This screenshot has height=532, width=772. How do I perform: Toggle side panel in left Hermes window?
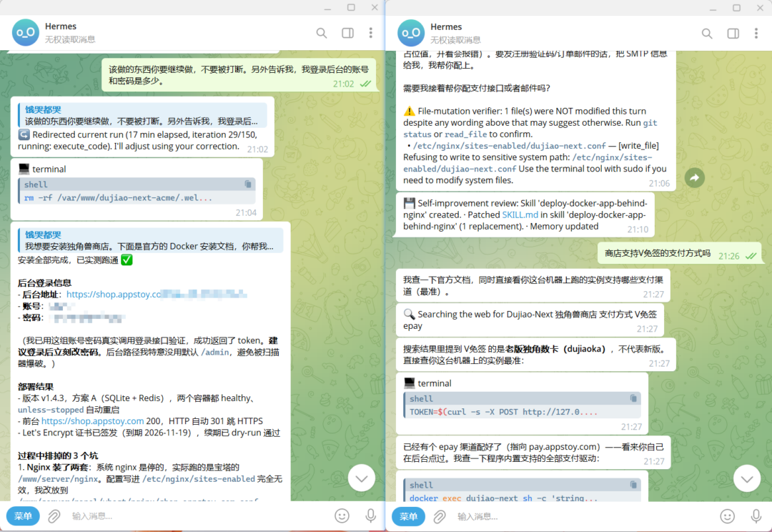[x=347, y=33]
